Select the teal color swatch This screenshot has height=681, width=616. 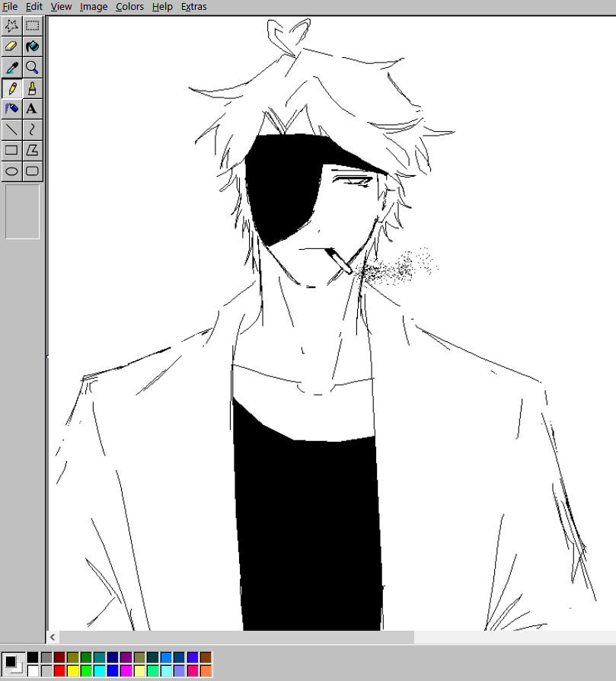pos(100,657)
